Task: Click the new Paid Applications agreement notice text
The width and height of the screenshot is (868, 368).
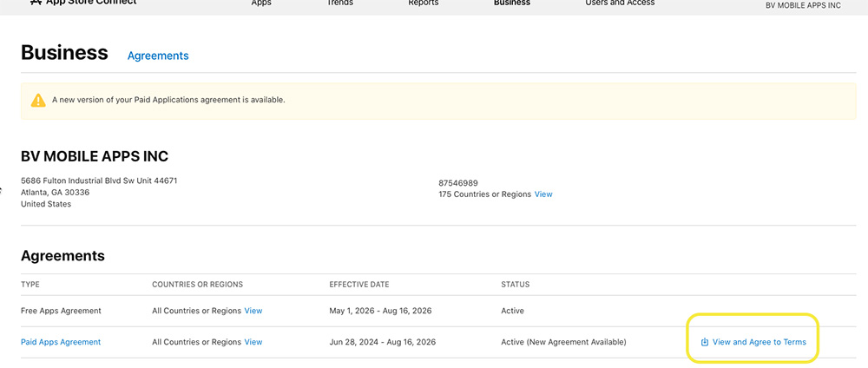Action: 169,100
